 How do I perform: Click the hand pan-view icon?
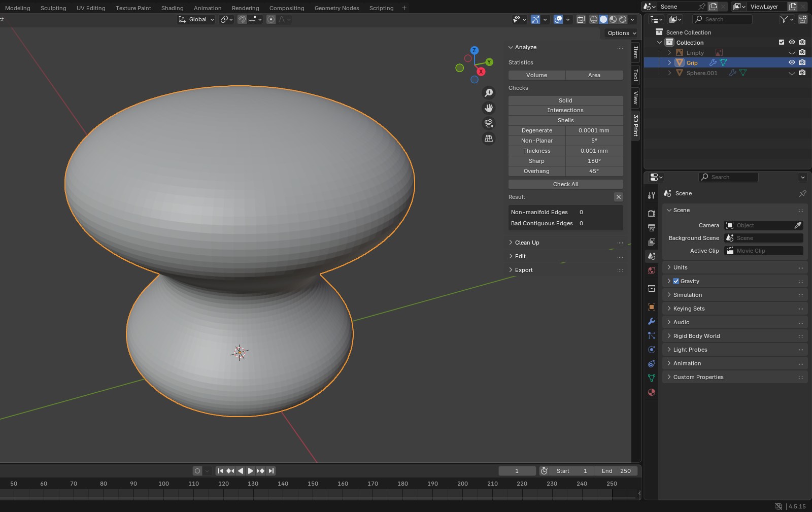(x=489, y=108)
